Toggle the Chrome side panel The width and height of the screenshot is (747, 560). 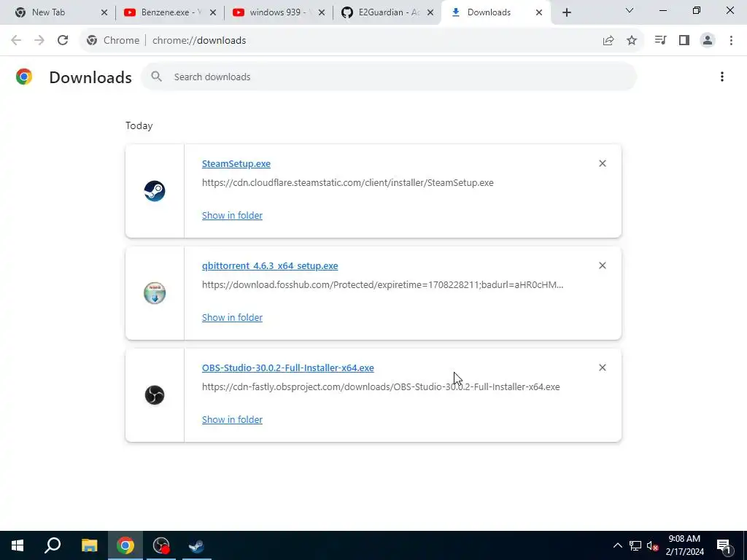click(x=684, y=41)
